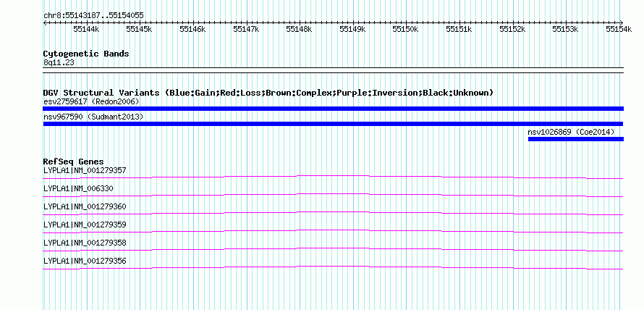Click the chr8:55143187..55154055 region label
The image size is (644, 310).
pyautogui.click(x=93, y=16)
